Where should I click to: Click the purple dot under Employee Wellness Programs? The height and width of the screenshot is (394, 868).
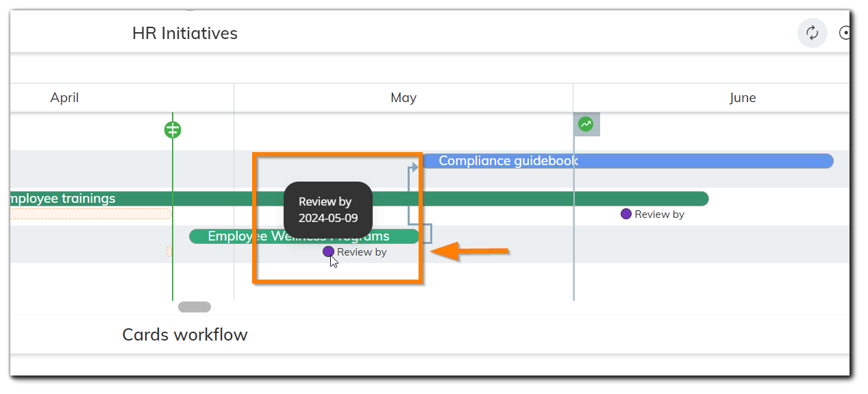[x=328, y=251]
